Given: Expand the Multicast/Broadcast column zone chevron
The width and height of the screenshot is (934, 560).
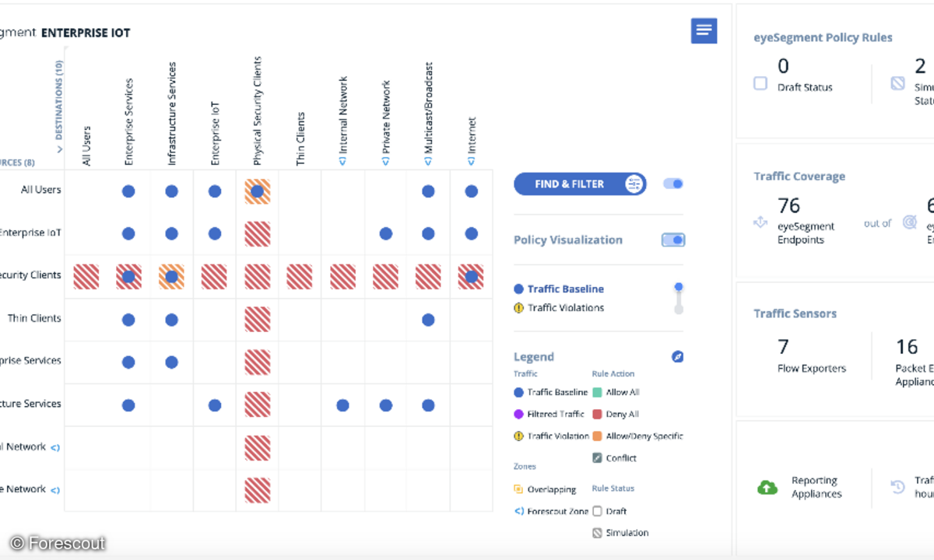Looking at the screenshot, I should pyautogui.click(x=428, y=161).
